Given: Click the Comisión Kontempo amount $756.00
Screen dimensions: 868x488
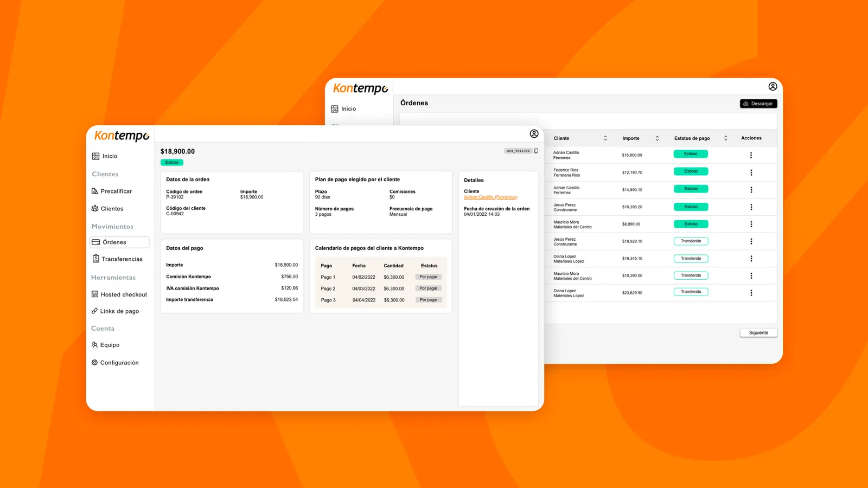Looking at the screenshot, I should (x=289, y=277).
